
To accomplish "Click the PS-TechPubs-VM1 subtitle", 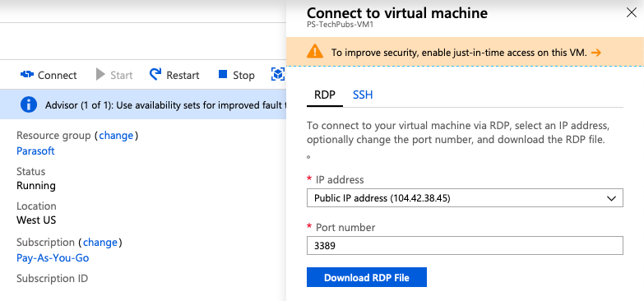I will 340,24.
